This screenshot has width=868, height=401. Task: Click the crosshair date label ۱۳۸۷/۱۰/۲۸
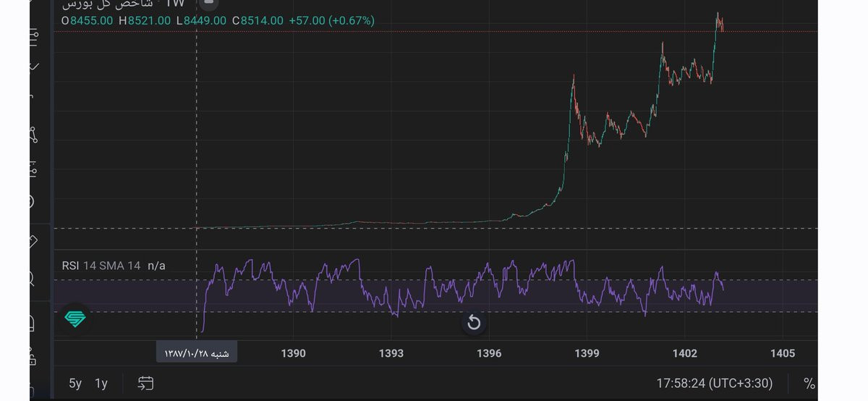coord(197,353)
